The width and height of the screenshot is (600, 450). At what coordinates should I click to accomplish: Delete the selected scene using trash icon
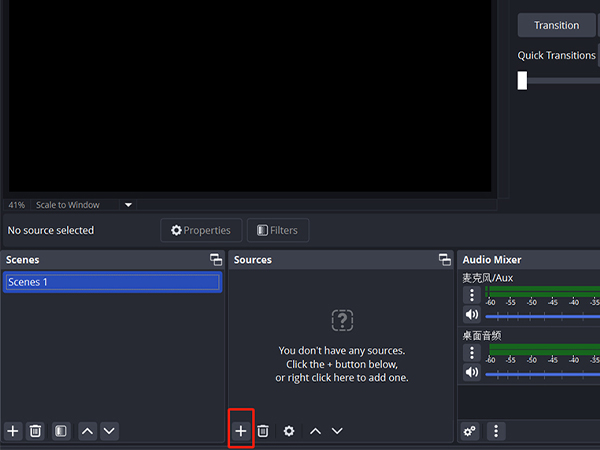pos(35,430)
